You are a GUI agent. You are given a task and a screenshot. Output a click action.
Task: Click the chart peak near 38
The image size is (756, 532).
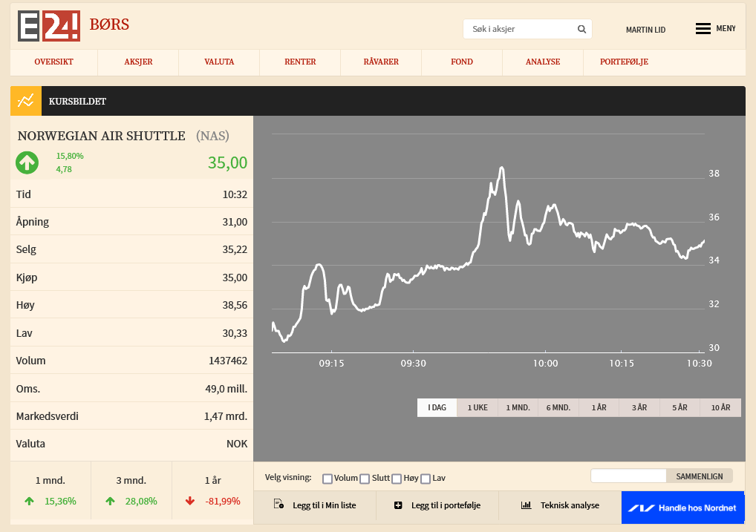click(x=502, y=168)
